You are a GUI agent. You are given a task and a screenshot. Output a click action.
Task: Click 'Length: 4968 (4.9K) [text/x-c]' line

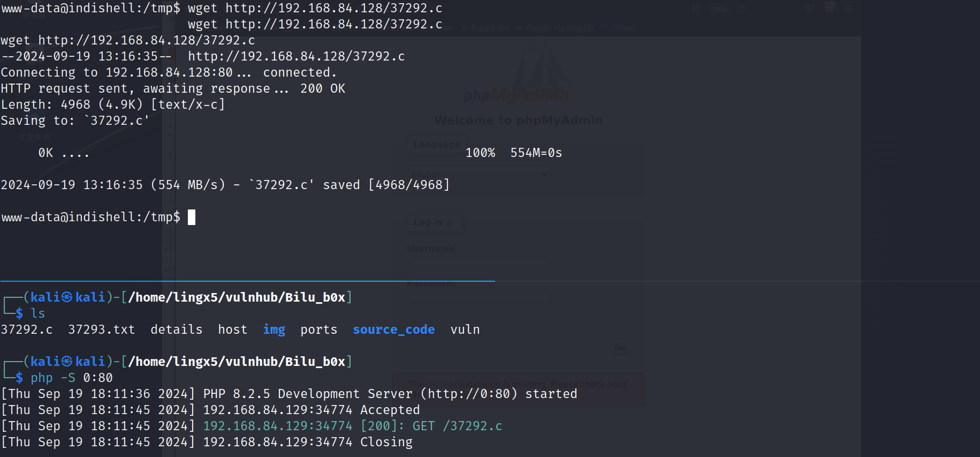pos(113,104)
